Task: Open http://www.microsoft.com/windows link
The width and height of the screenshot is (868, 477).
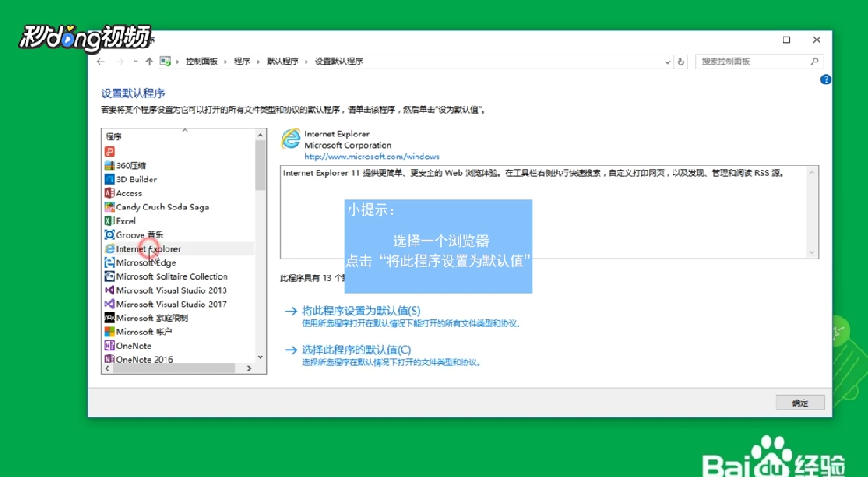Action: point(372,157)
